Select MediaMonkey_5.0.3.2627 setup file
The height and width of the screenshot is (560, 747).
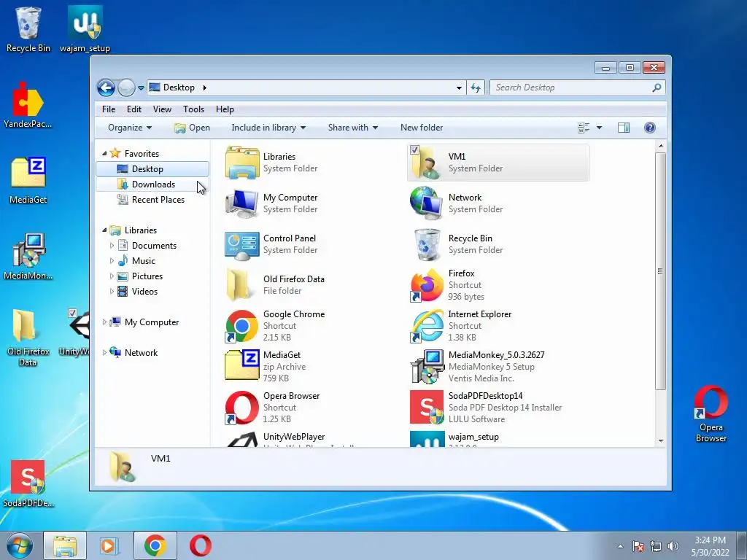click(427, 367)
